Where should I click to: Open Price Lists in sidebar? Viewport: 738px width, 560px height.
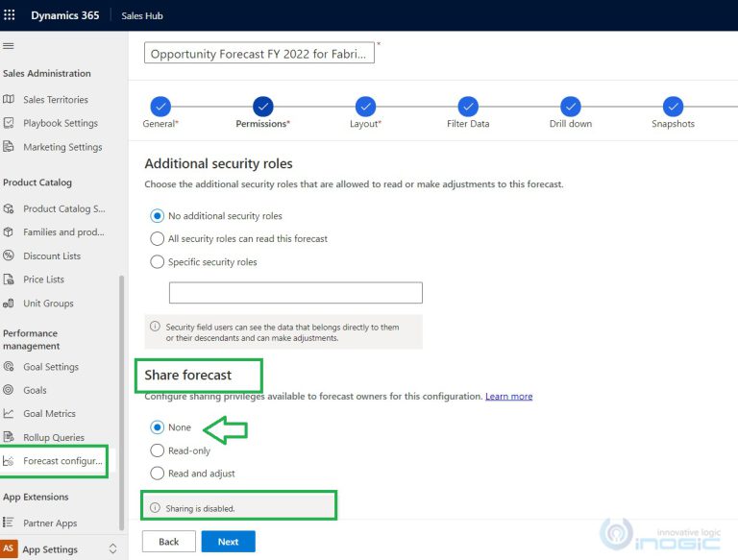[44, 280]
